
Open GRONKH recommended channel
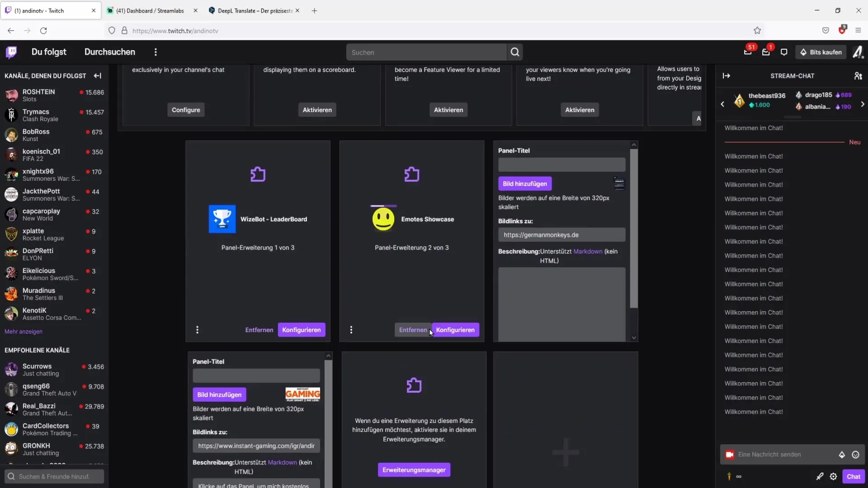[54, 449]
